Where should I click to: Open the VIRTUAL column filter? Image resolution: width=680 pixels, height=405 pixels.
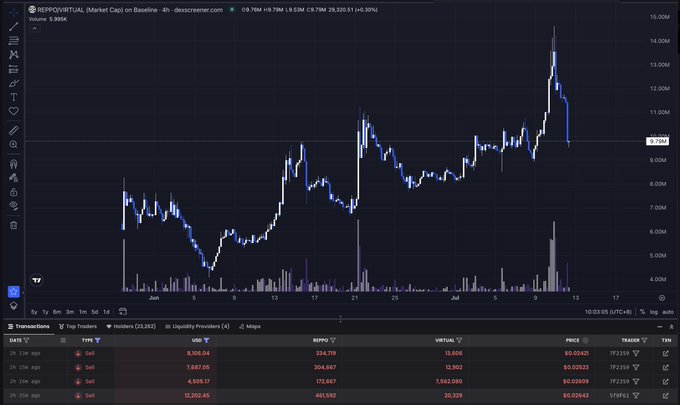pyautogui.click(x=459, y=340)
